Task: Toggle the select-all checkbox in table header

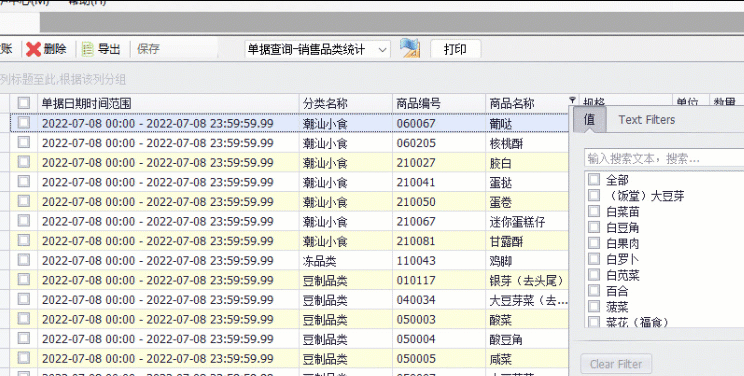Action: click(x=24, y=103)
